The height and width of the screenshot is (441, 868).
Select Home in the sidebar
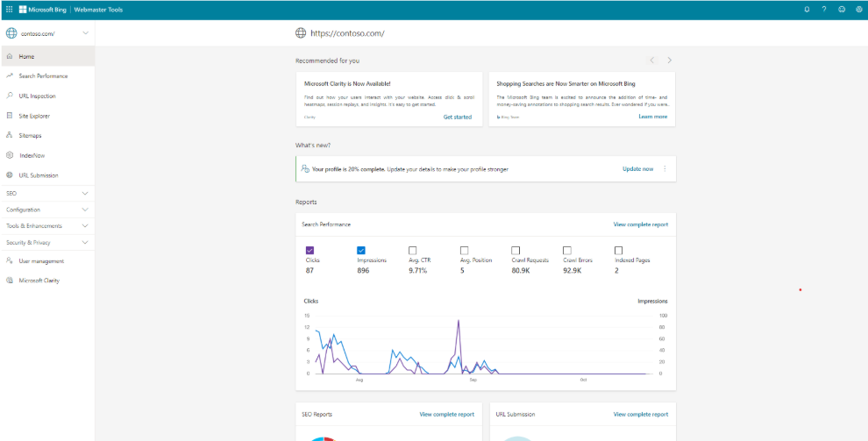(x=47, y=56)
